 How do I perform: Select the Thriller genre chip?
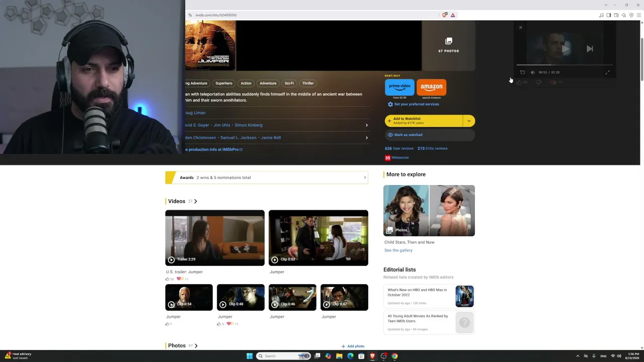point(308,83)
